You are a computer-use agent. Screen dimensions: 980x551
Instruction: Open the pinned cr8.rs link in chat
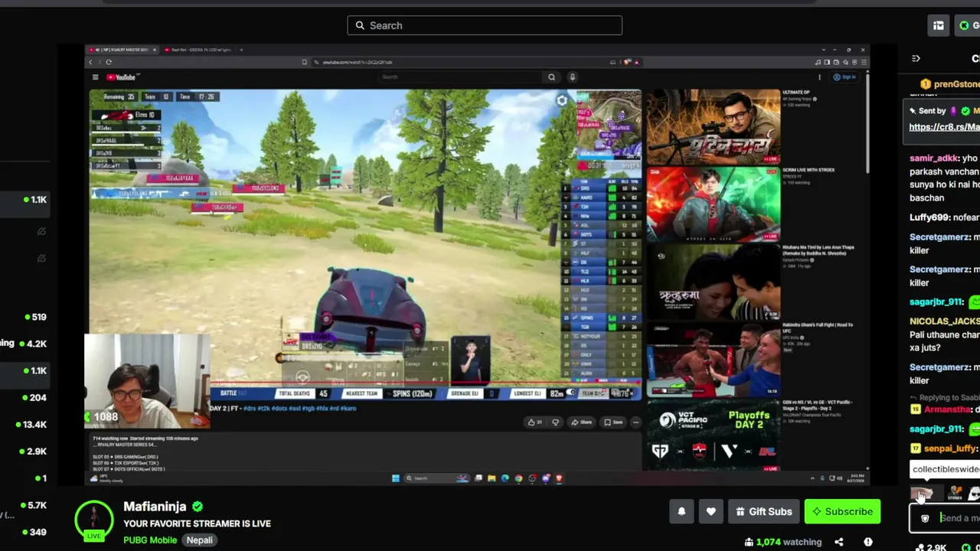pos(944,127)
